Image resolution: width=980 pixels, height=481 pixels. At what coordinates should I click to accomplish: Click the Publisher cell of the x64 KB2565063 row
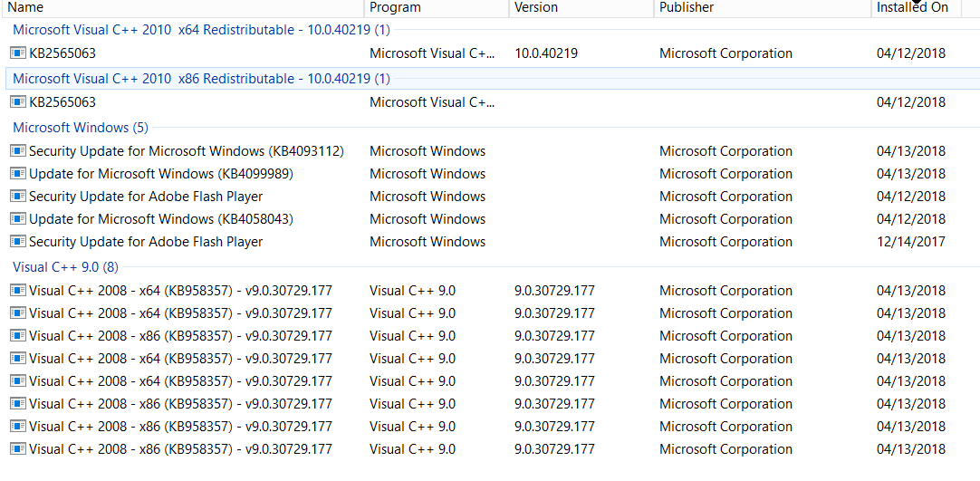[x=725, y=53]
